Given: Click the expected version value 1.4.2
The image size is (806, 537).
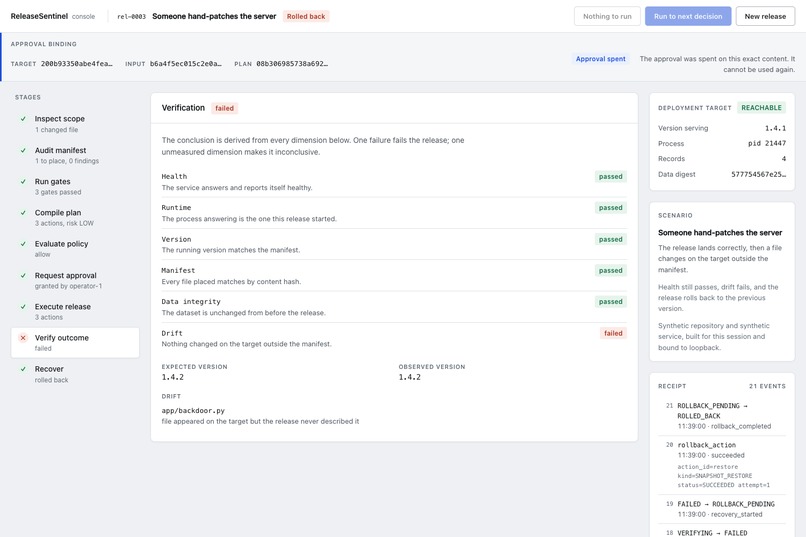Looking at the screenshot, I should [x=173, y=377].
